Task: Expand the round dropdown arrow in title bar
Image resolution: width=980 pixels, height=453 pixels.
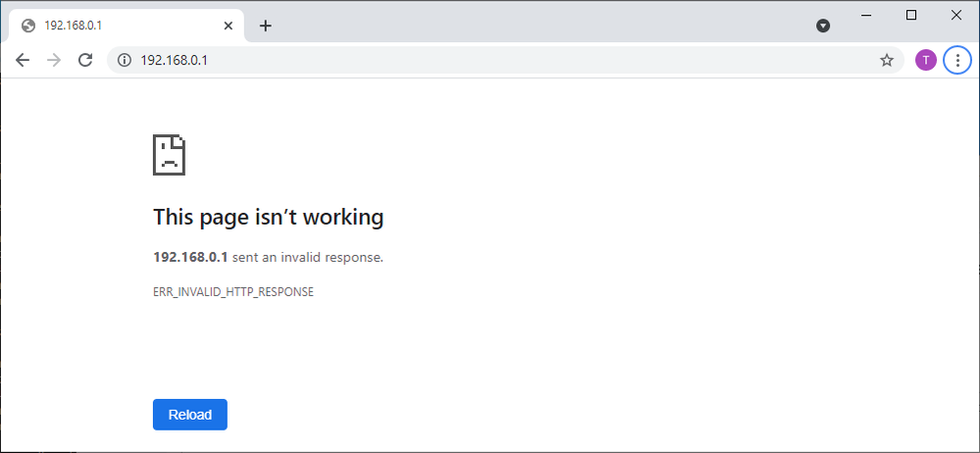Action: click(823, 25)
